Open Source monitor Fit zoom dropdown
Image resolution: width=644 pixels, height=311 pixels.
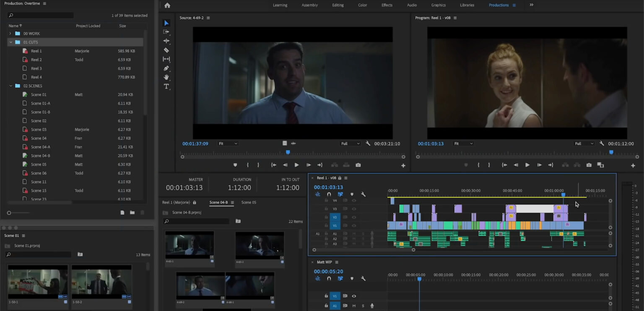[x=228, y=144]
